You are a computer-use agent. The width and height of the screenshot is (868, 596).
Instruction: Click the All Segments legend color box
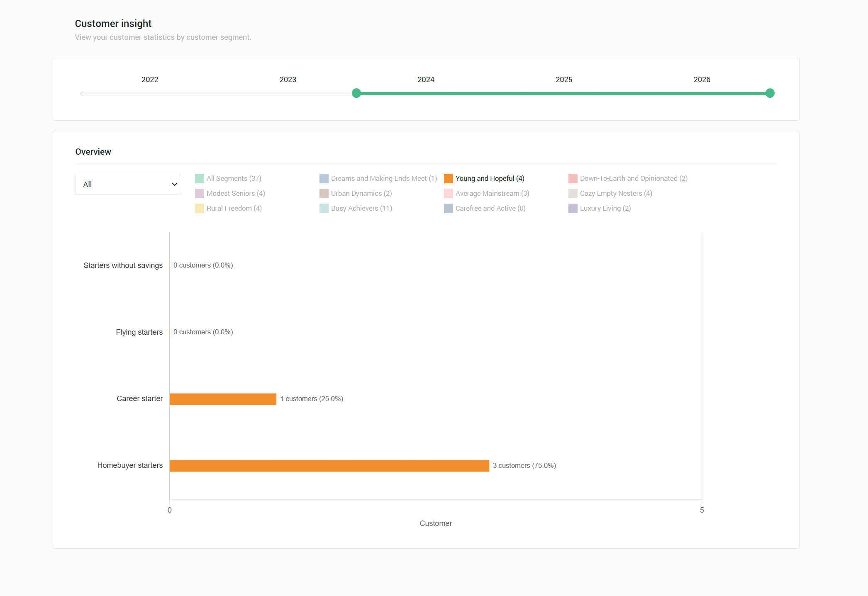point(200,178)
